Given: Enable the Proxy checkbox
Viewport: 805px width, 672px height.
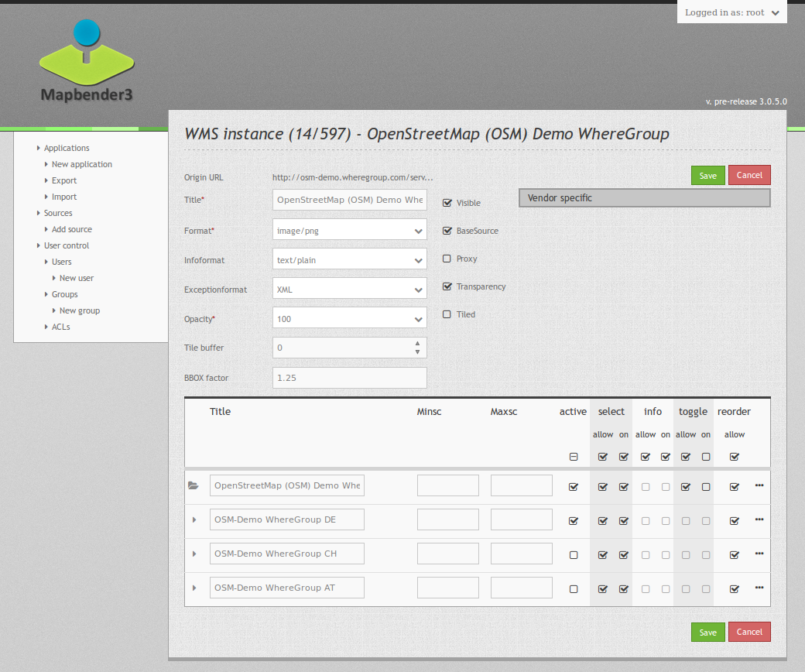Looking at the screenshot, I should point(447,259).
